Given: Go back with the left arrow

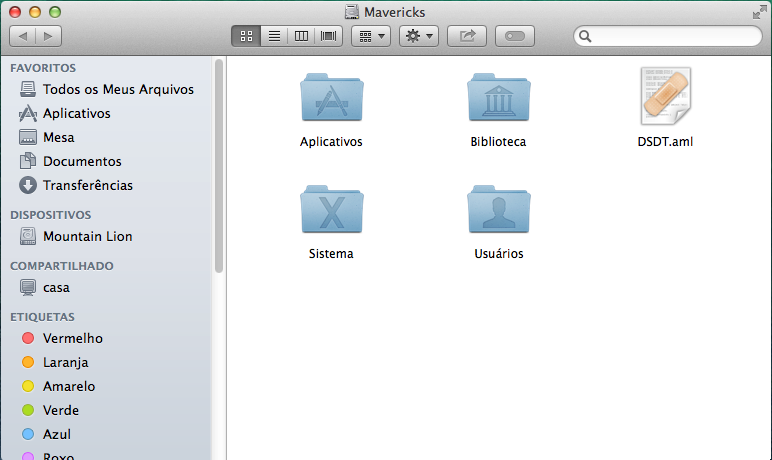Looking at the screenshot, I should pos(23,36).
